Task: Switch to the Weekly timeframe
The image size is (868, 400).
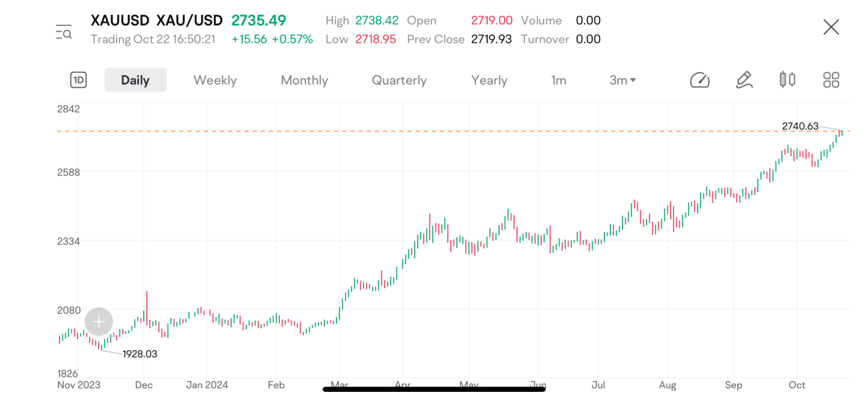Action: point(215,80)
